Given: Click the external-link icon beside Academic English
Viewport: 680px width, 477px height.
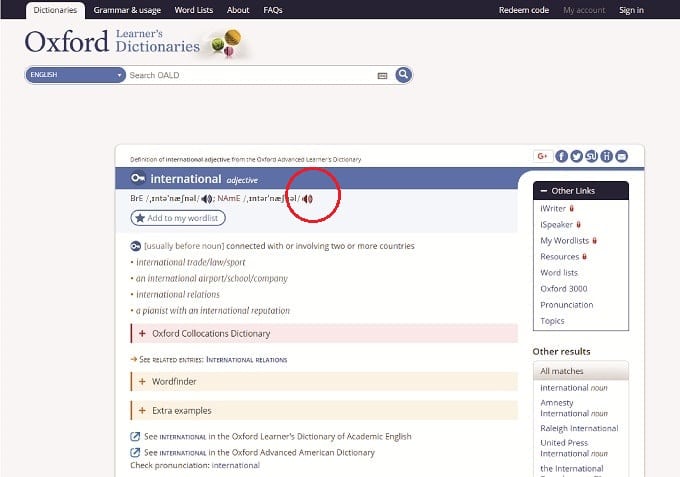Looking at the screenshot, I should click(x=135, y=436).
